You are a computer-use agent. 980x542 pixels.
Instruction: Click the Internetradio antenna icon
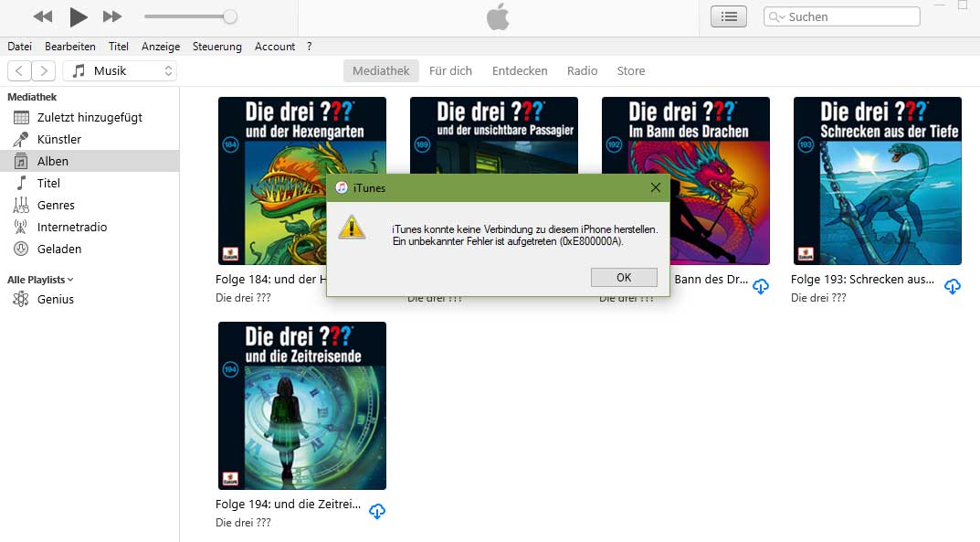coord(21,227)
